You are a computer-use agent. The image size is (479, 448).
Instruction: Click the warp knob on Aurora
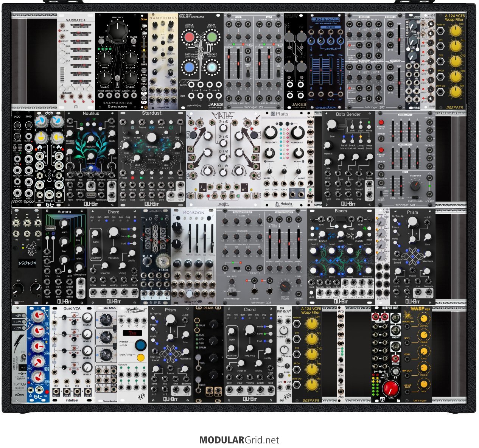point(64,224)
